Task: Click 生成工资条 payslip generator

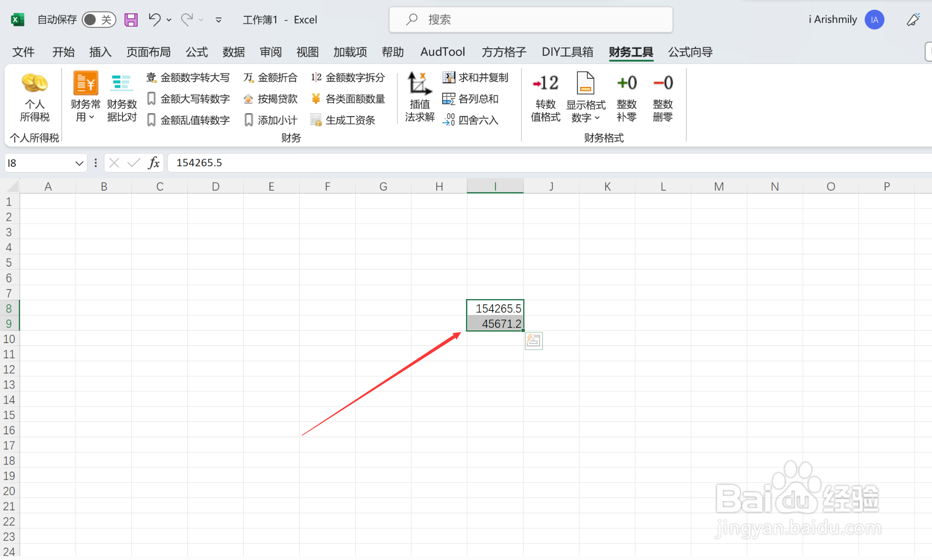Action: click(x=343, y=120)
